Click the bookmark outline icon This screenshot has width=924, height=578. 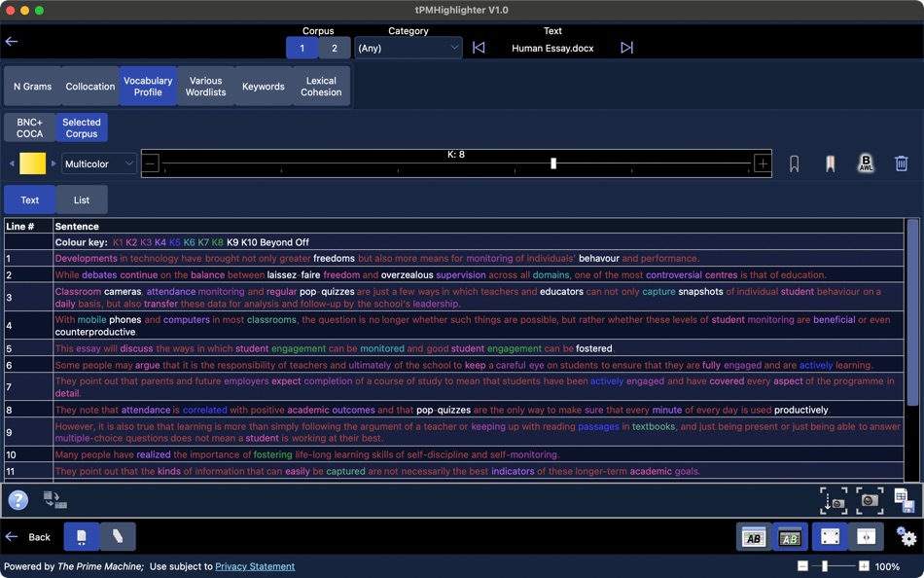click(x=794, y=163)
